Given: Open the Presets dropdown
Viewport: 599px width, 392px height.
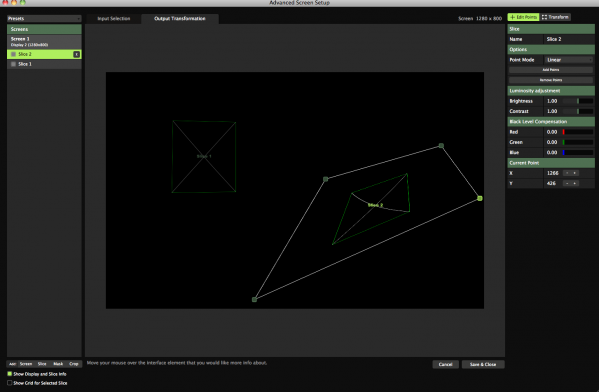Looking at the screenshot, I should [x=44, y=18].
